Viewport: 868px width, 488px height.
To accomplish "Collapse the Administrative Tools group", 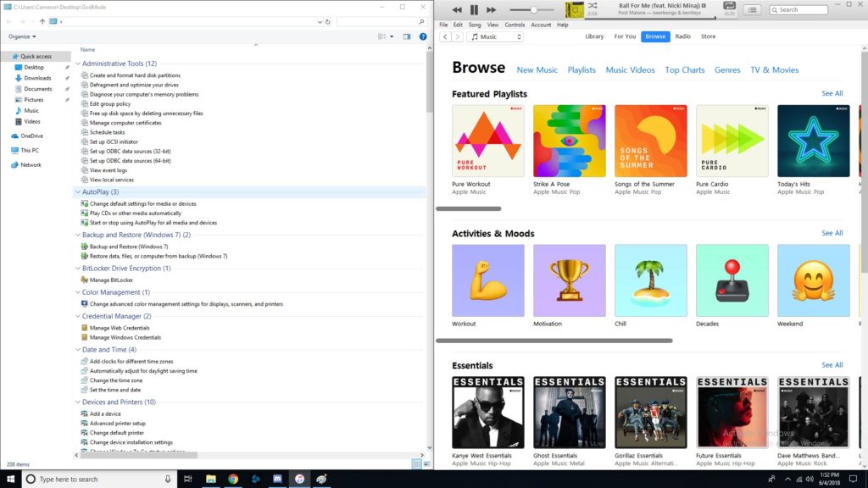I will (78, 64).
